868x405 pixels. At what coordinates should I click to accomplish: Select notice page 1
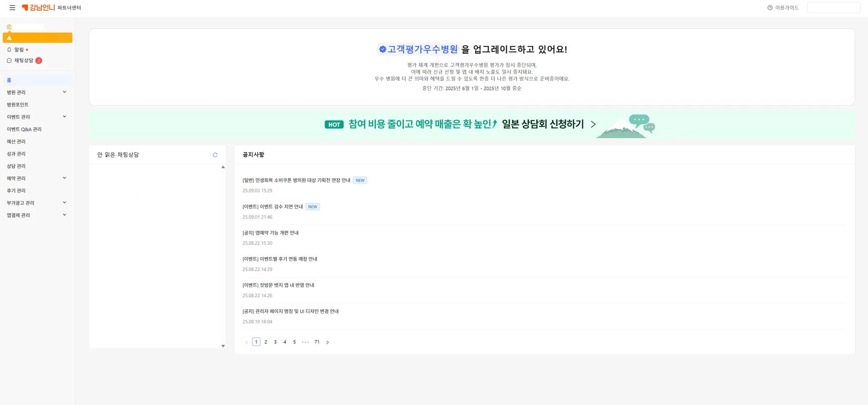(256, 342)
